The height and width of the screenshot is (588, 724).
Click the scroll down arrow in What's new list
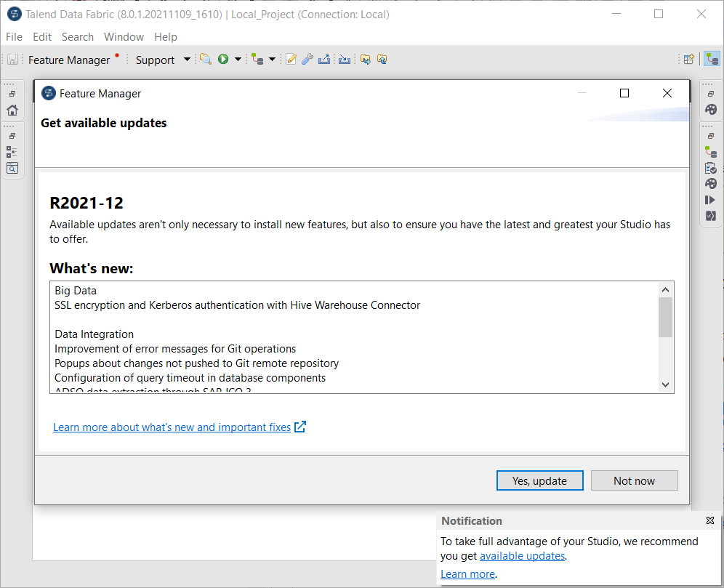pyautogui.click(x=665, y=384)
